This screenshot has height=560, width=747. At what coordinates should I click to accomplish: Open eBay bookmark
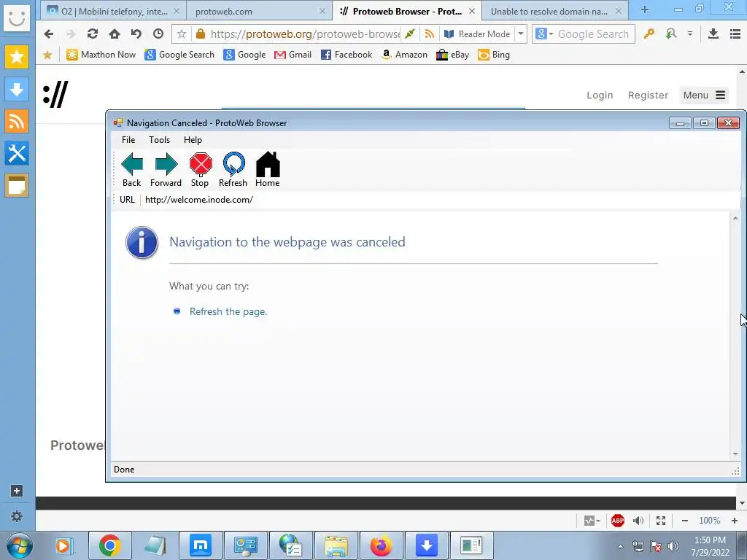(452, 55)
